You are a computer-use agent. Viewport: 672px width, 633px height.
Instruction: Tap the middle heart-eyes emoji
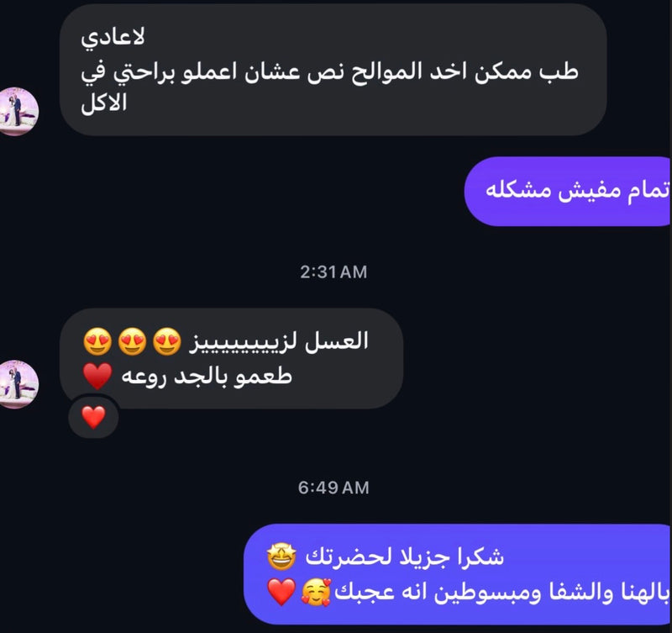point(132,342)
